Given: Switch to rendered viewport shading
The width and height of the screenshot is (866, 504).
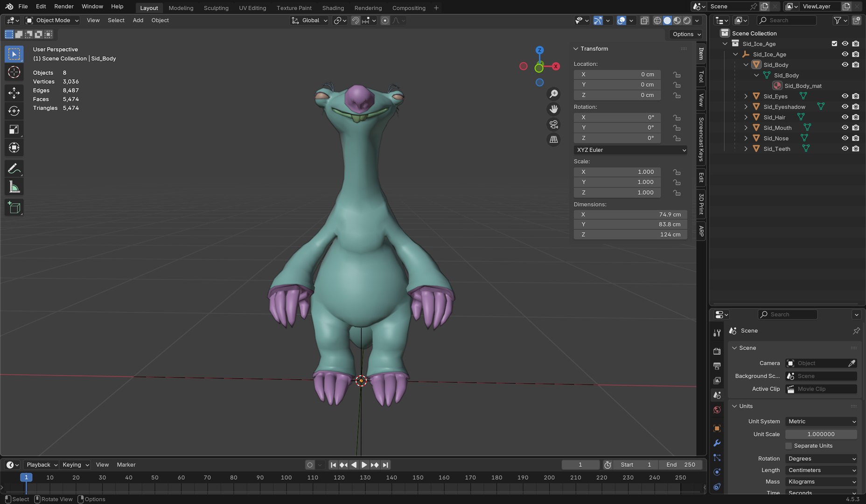Looking at the screenshot, I should (687, 21).
